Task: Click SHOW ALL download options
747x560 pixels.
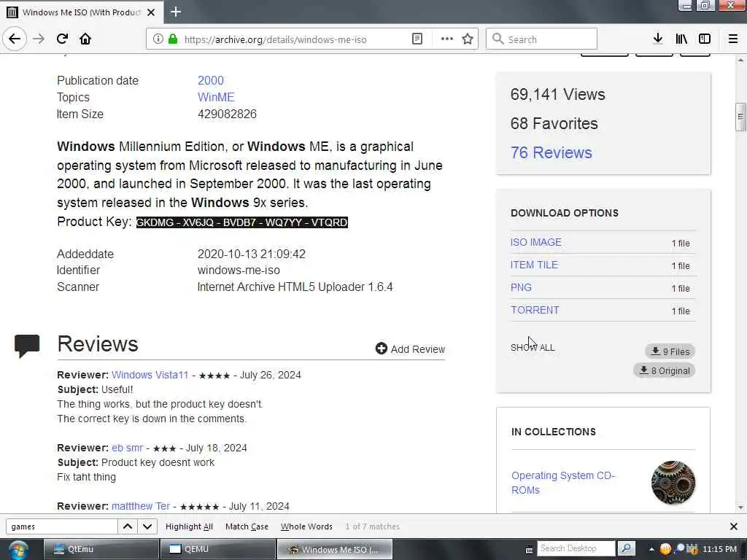Action: (x=533, y=348)
